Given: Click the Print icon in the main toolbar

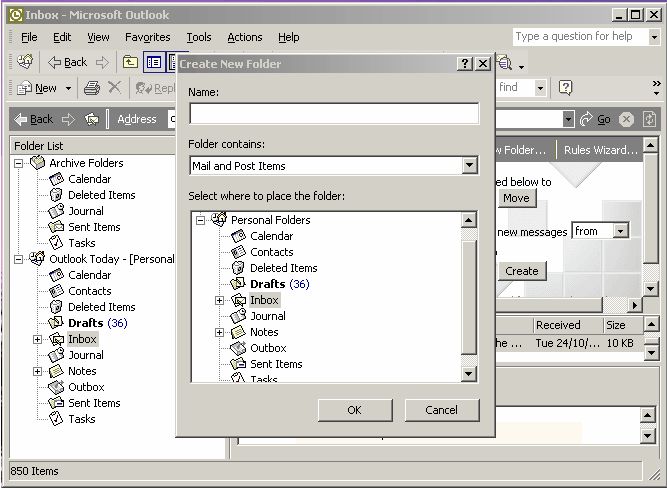Looking at the screenshot, I should 92,88.
